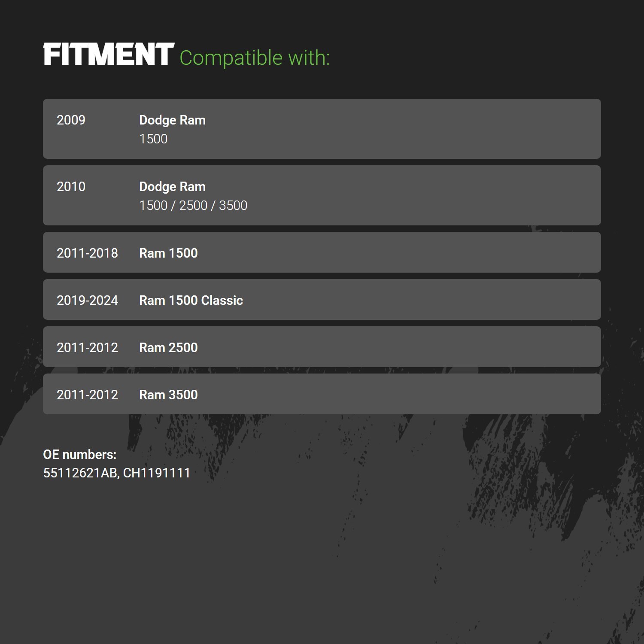Click Ram 1500 in the 2011-2018 row
644x644 pixels.
168,253
